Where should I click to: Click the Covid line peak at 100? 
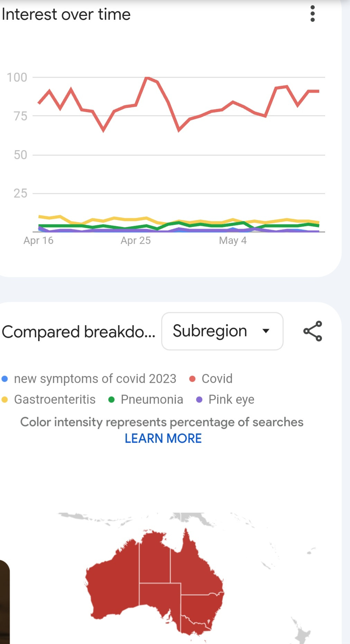pyautogui.click(x=147, y=77)
